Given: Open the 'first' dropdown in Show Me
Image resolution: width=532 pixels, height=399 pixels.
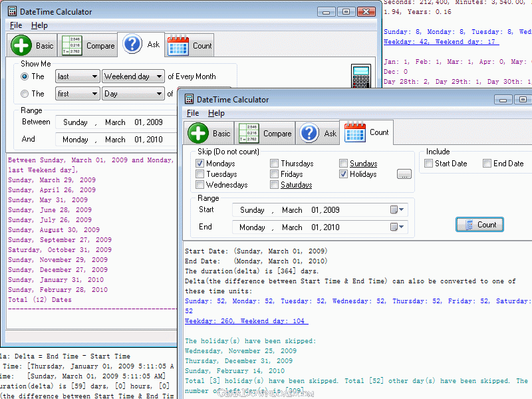Looking at the screenshot, I should coord(78,94).
